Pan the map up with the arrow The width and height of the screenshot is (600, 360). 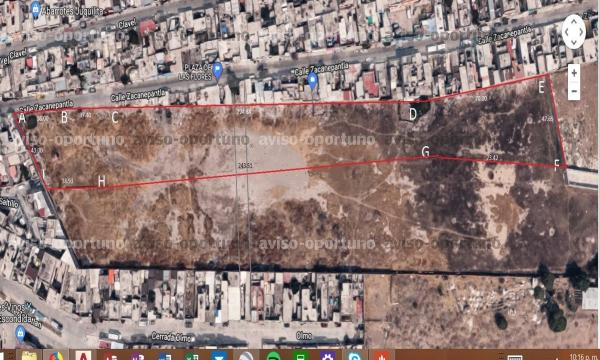[x=574, y=22]
